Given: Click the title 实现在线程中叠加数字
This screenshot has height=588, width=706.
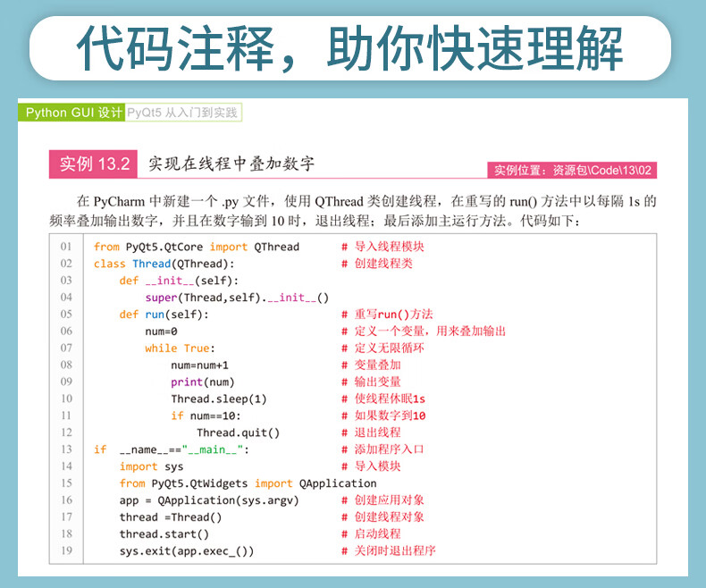Looking at the screenshot, I should coord(231,164).
